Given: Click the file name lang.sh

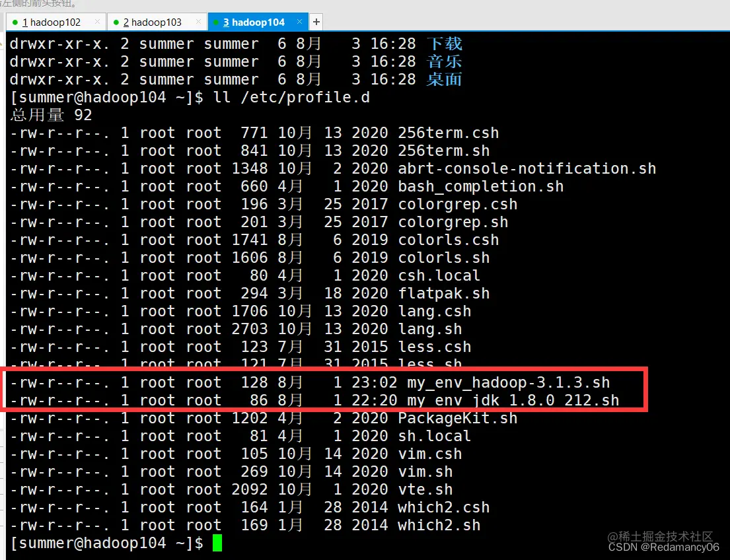Looking at the screenshot, I should point(429,329).
